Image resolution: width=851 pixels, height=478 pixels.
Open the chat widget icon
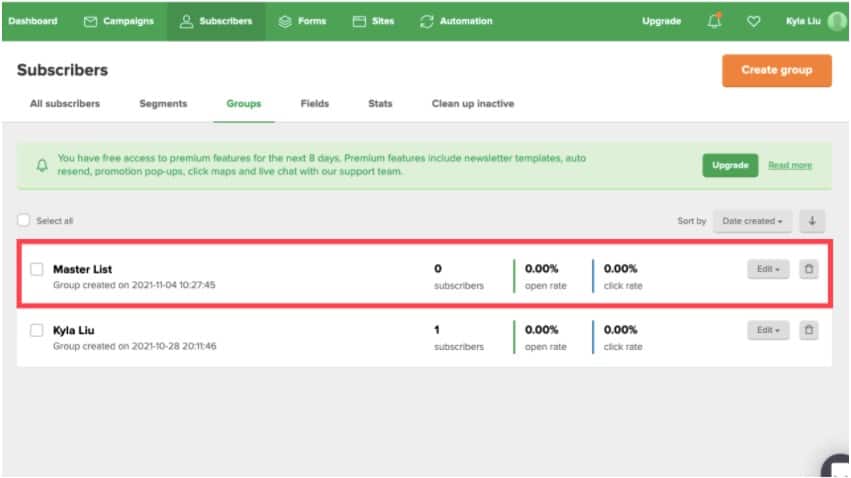pyautogui.click(x=838, y=468)
